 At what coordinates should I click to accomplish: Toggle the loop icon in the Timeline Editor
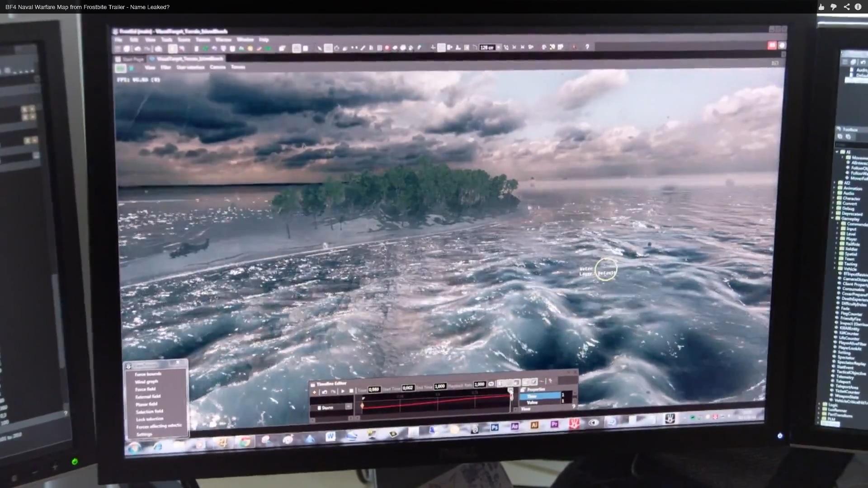pyautogui.click(x=491, y=384)
